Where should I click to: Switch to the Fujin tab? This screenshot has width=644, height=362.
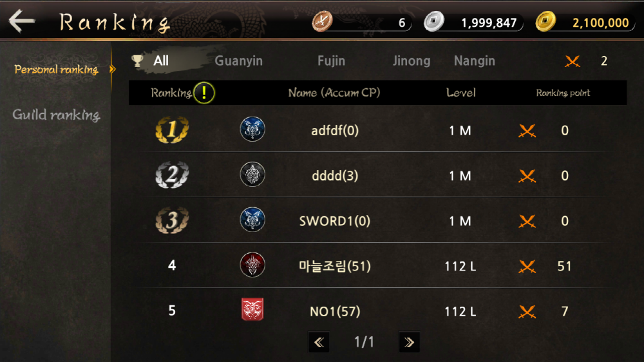[x=331, y=61]
